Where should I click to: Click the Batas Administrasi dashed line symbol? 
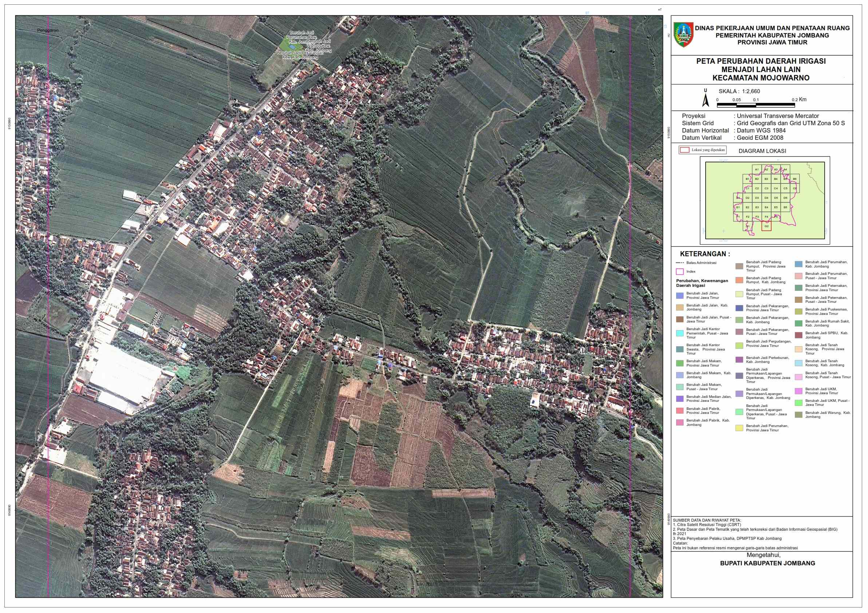pyautogui.click(x=680, y=263)
